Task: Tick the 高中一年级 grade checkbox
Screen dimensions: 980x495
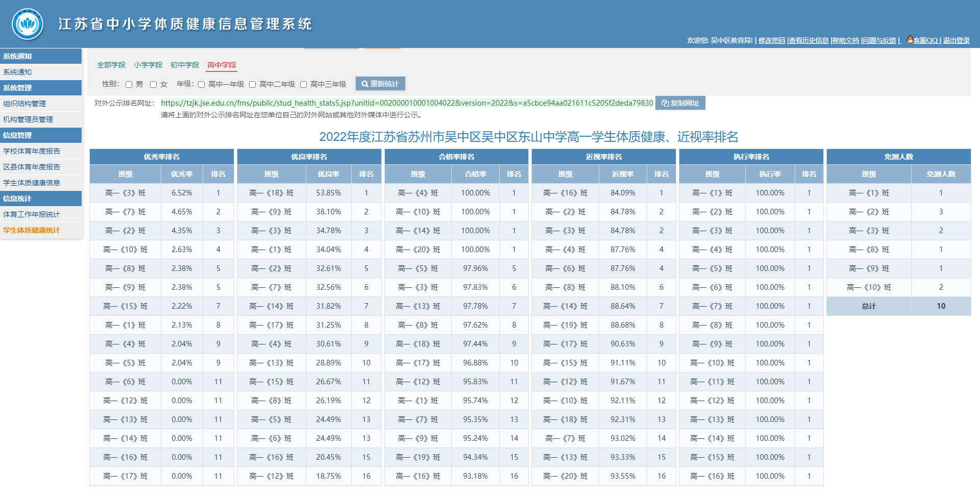Action: (x=201, y=84)
